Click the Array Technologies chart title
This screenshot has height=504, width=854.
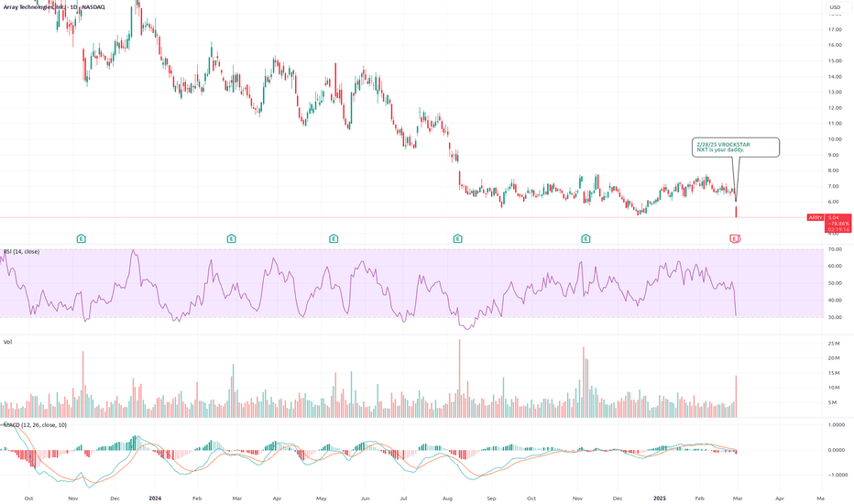click(54, 7)
